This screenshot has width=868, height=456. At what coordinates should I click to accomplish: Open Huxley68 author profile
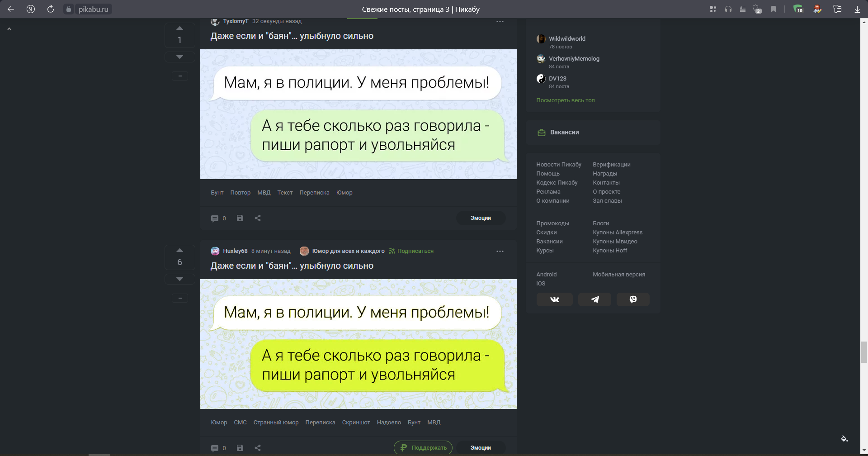coord(235,251)
